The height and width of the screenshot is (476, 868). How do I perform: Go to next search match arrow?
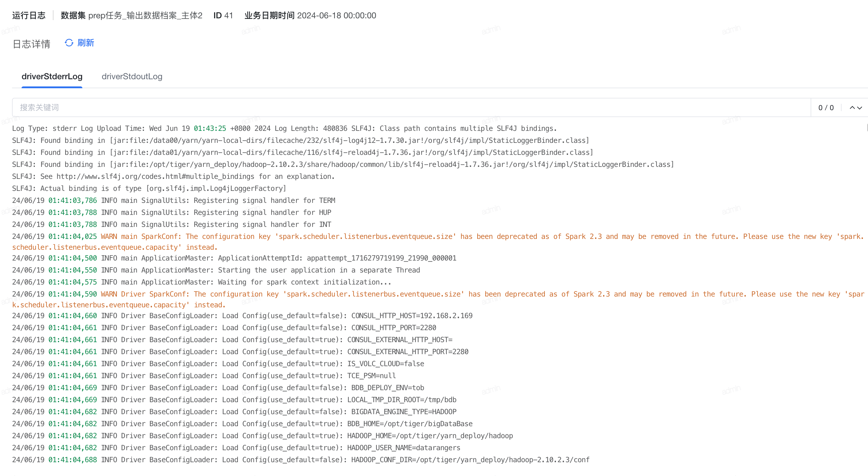coord(860,108)
